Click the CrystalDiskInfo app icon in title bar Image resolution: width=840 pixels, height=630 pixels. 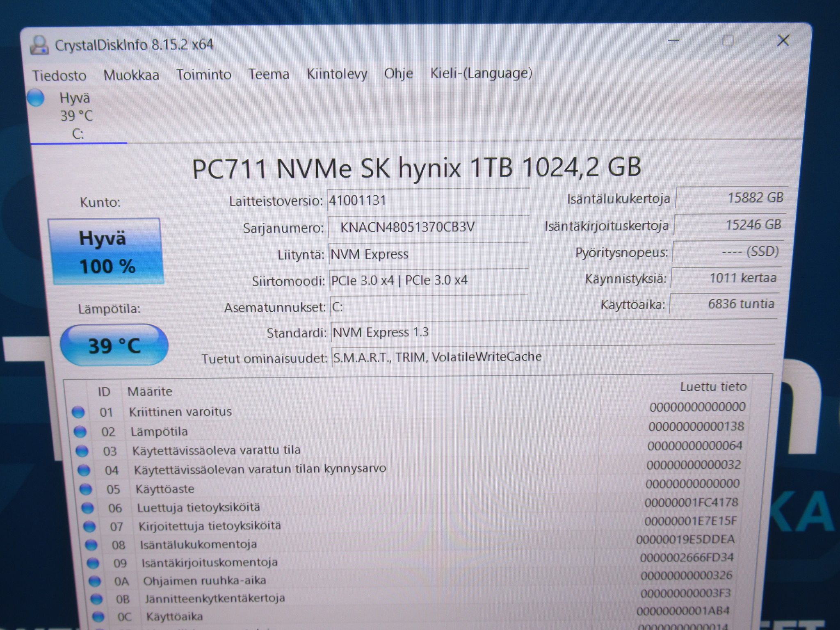click(x=39, y=45)
